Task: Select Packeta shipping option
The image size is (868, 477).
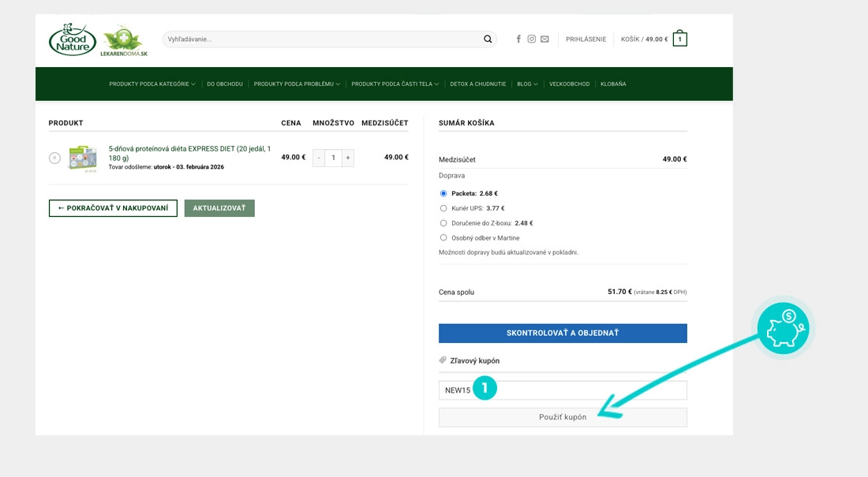Action: [x=443, y=194]
